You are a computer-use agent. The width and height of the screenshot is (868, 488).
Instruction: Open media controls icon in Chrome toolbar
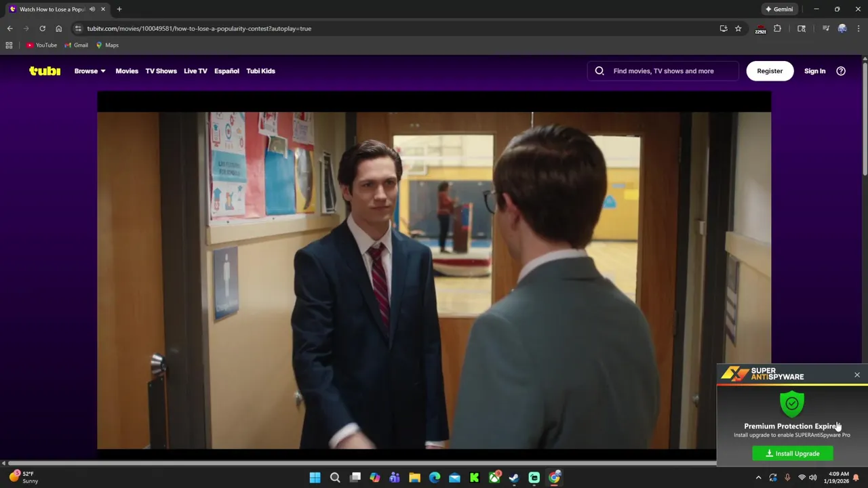(826, 28)
